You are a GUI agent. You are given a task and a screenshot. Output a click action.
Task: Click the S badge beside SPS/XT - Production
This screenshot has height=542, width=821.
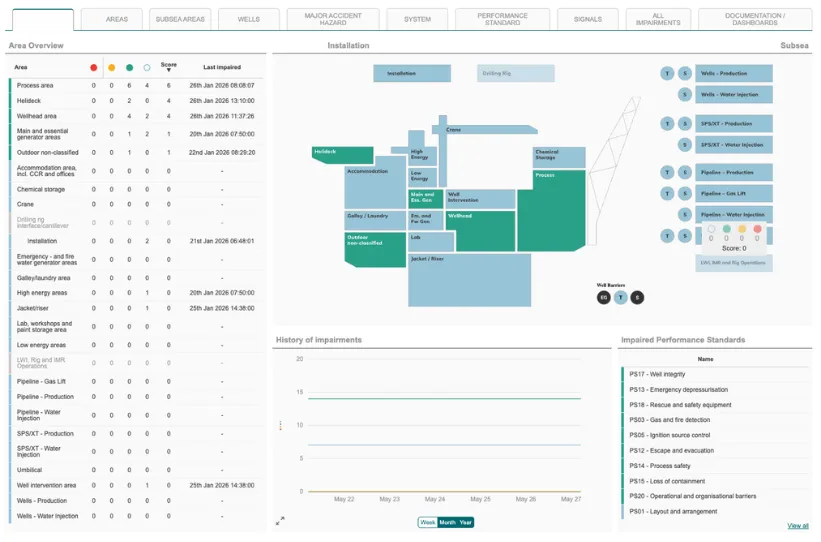point(684,124)
